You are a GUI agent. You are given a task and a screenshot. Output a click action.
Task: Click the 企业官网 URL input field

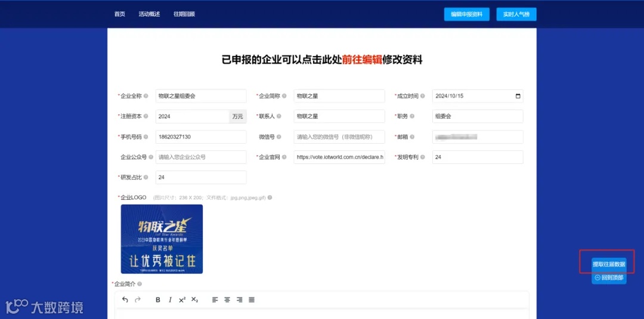click(339, 157)
